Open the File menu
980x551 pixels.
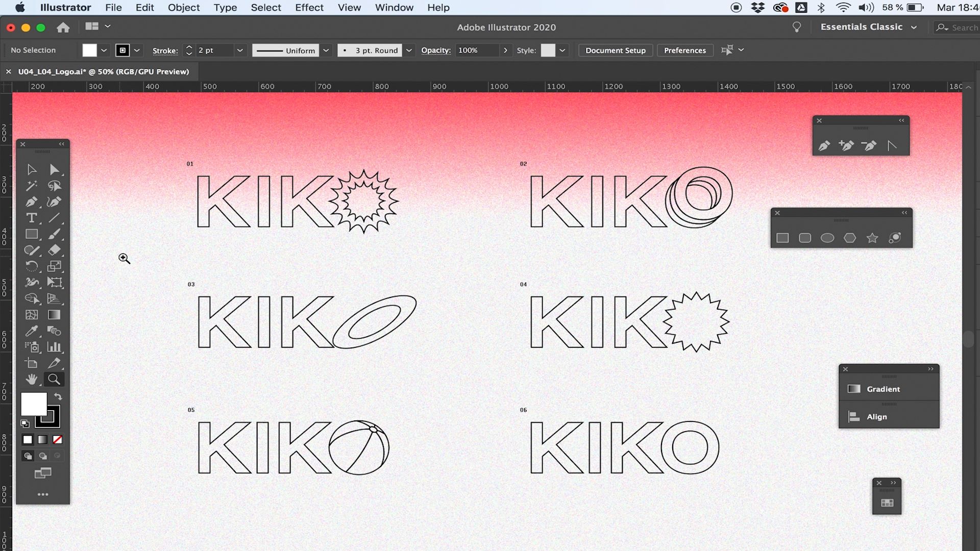tap(113, 8)
